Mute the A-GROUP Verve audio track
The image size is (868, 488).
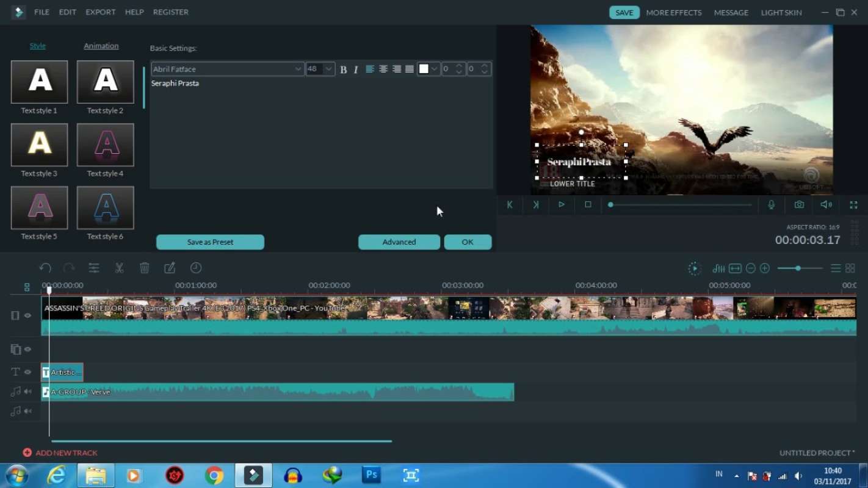coord(28,392)
